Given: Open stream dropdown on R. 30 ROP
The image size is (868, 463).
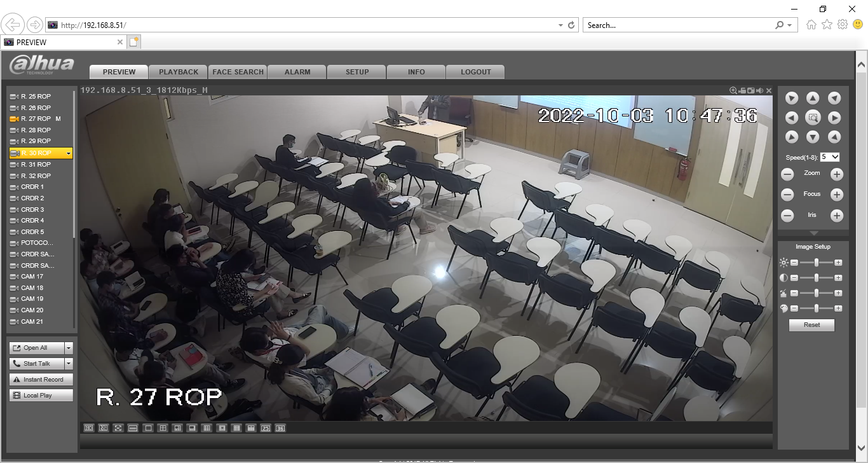Looking at the screenshot, I should pyautogui.click(x=69, y=153).
